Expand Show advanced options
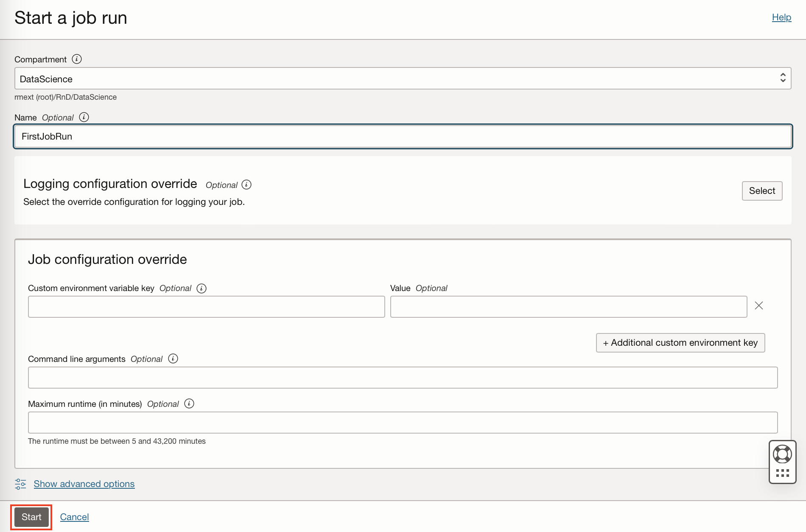Viewport: 806px width, 532px height. tap(84, 484)
